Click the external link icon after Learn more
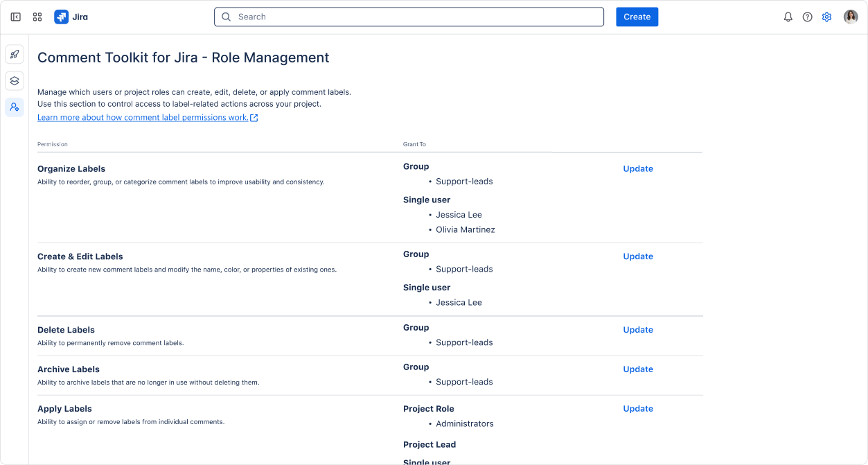The height and width of the screenshot is (465, 868). click(254, 118)
